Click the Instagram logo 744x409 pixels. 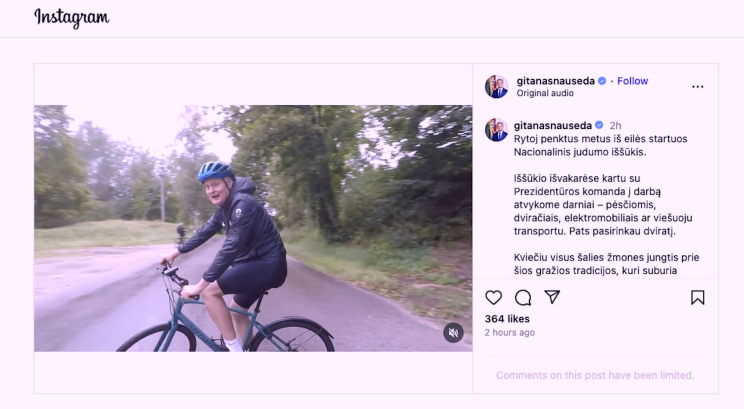click(x=72, y=18)
